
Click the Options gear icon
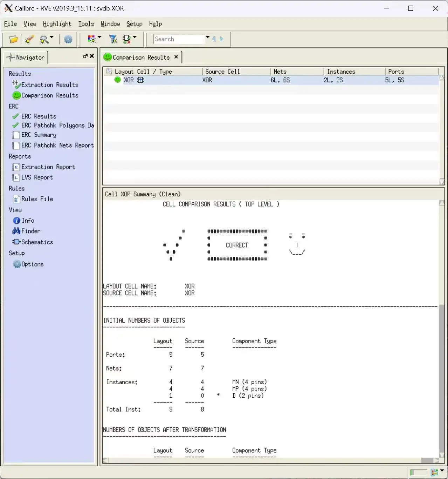point(17,264)
